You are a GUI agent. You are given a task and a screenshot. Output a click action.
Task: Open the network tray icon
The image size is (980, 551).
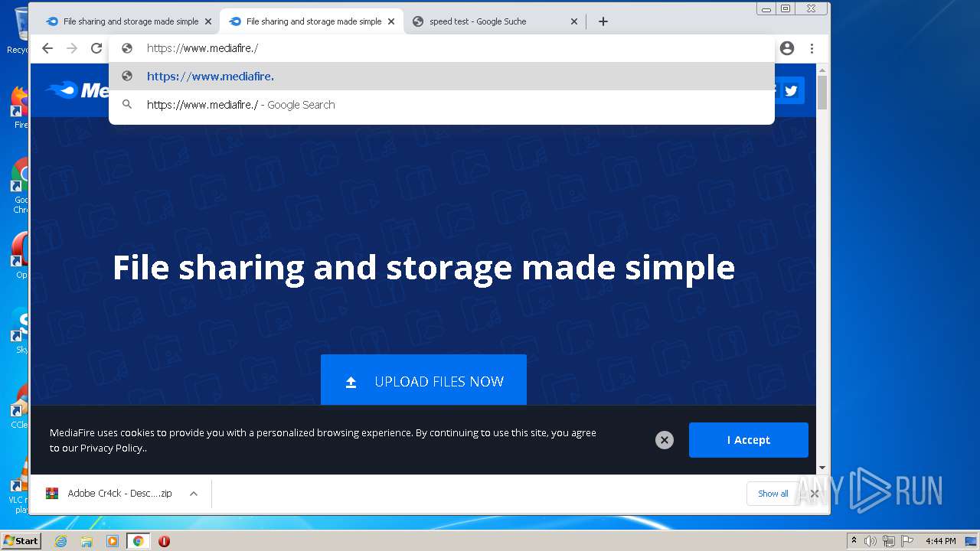click(x=889, y=541)
